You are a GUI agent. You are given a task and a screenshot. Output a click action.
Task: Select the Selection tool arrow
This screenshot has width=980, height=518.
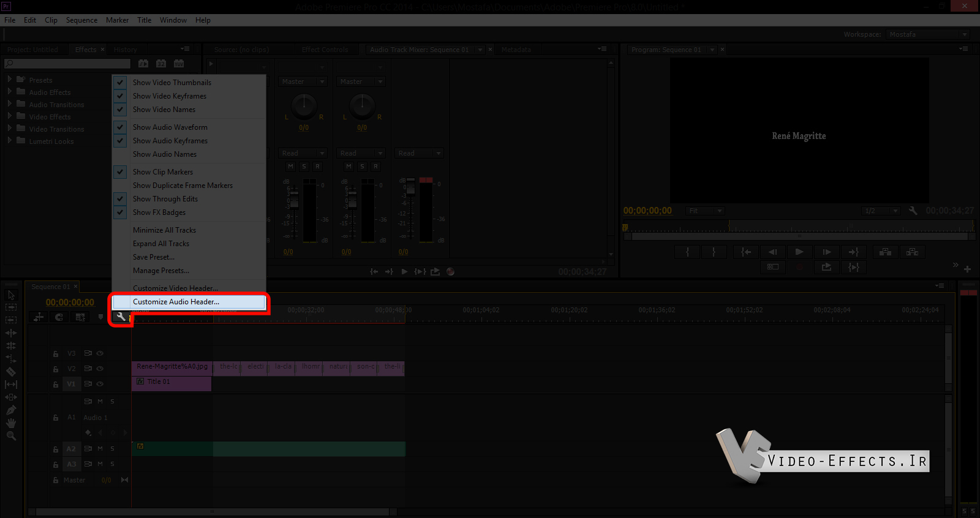11,295
